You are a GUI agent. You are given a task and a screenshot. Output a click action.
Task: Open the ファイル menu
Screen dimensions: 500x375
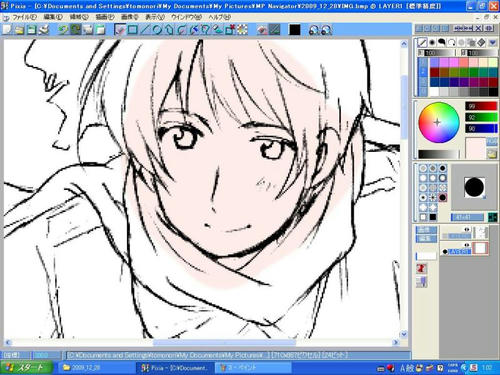(25, 17)
